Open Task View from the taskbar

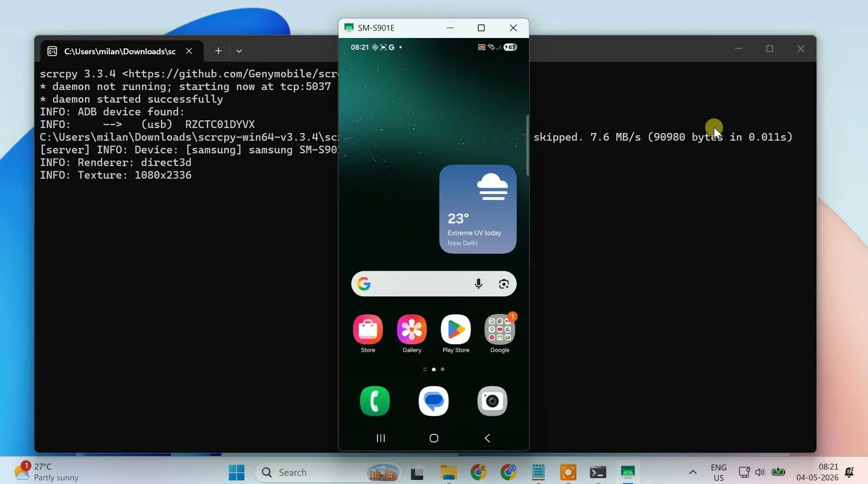[417, 473]
